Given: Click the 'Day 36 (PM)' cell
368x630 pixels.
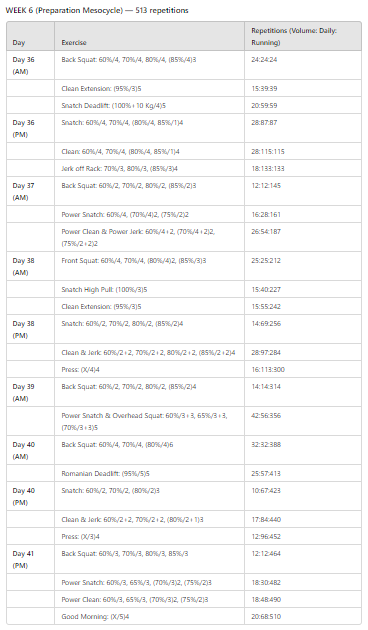Looking at the screenshot, I should pos(31,128).
